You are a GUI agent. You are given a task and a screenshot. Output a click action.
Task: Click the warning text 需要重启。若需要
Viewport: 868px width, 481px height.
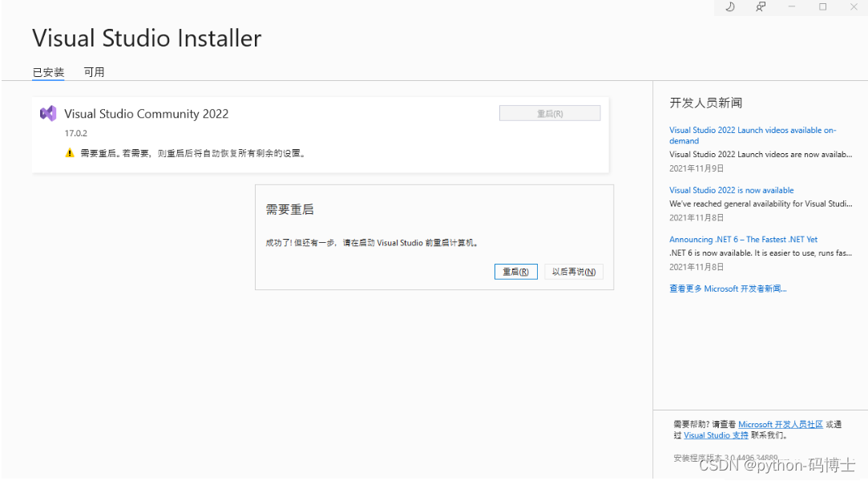pyautogui.click(x=192, y=153)
